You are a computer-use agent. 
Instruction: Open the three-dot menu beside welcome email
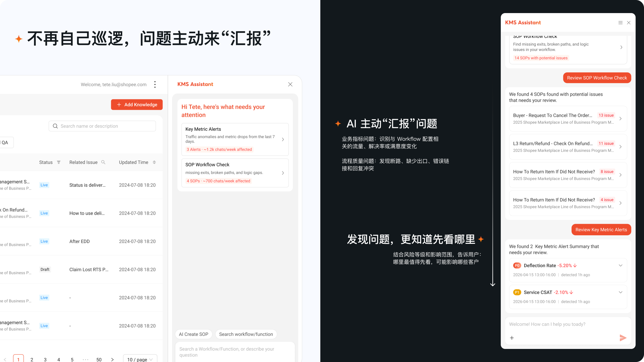point(155,84)
